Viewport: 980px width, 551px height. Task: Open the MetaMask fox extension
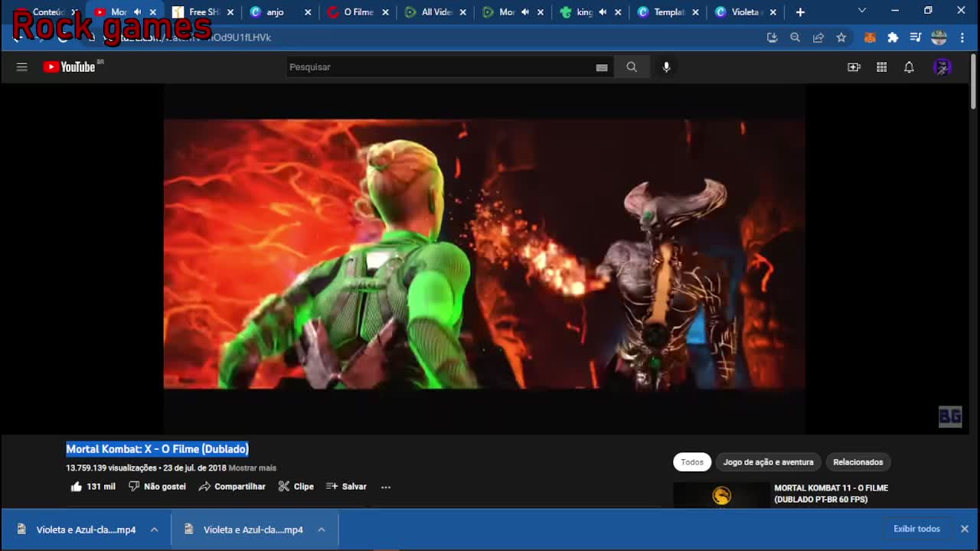pyautogui.click(x=870, y=37)
